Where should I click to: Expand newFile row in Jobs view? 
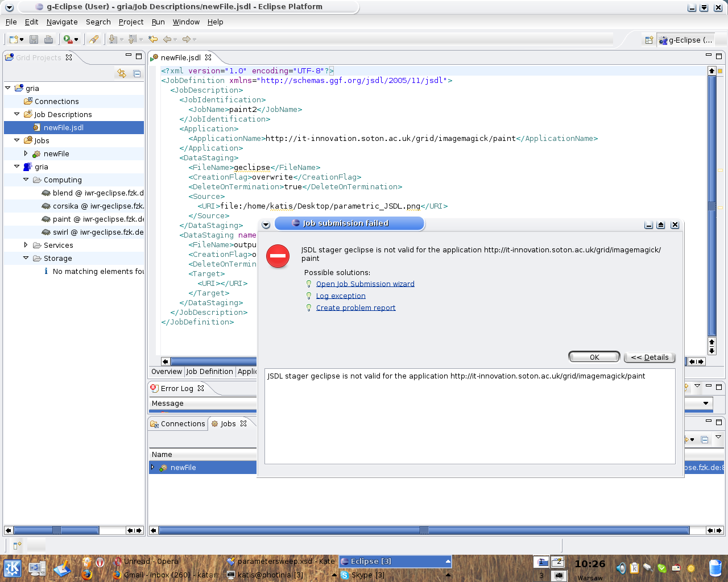click(152, 467)
